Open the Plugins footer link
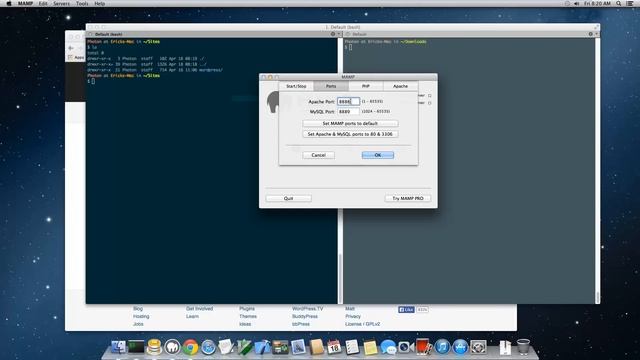The height and width of the screenshot is (360, 640). pos(247,309)
